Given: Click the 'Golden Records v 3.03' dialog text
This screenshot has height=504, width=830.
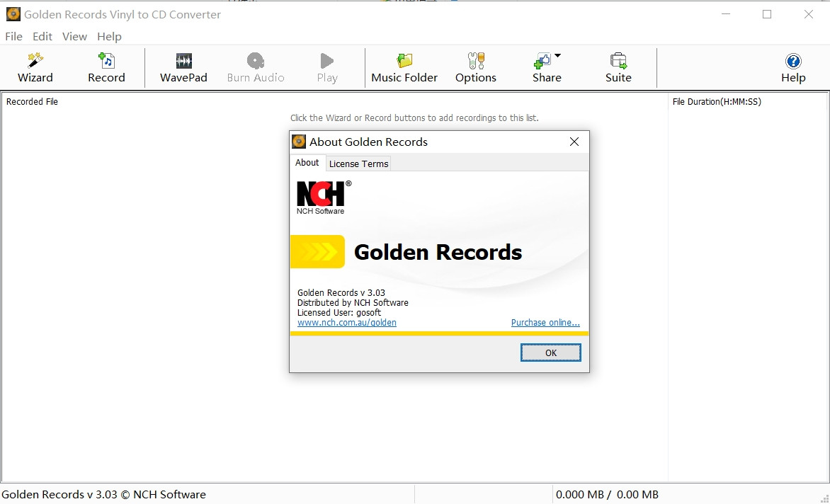Looking at the screenshot, I should tap(341, 292).
